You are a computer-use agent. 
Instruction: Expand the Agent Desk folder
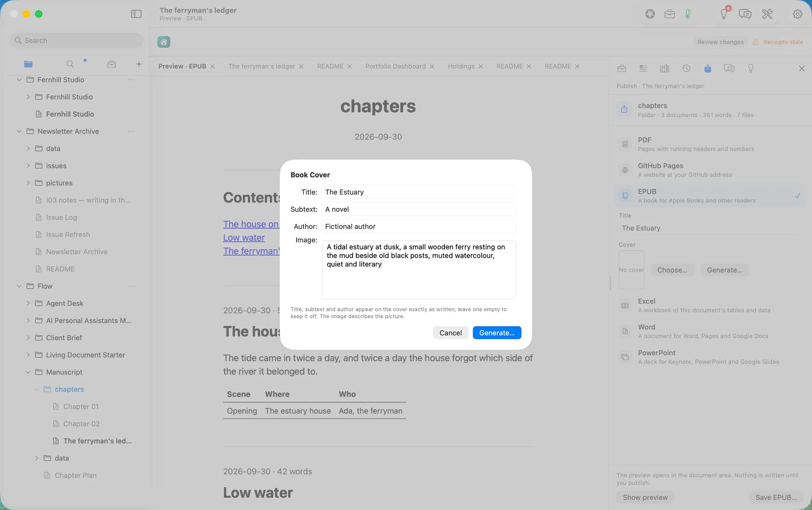tap(28, 303)
